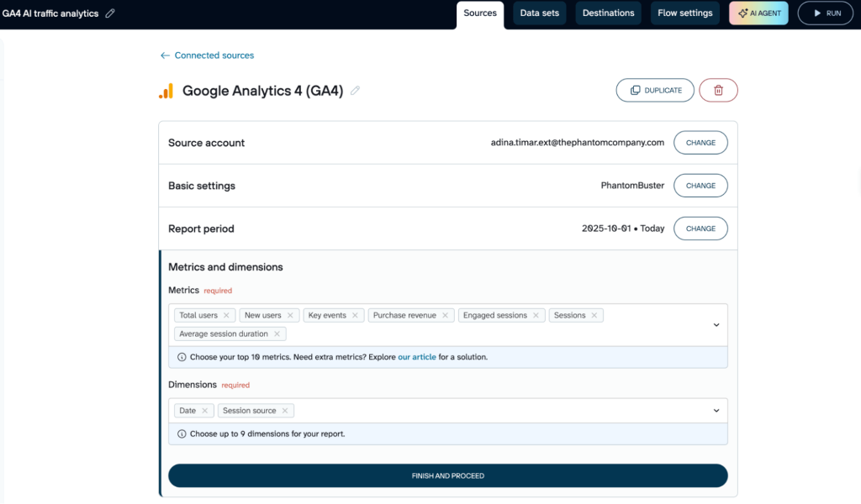Click the info icon below the Metrics field
The image size is (861, 504).
pos(182,357)
